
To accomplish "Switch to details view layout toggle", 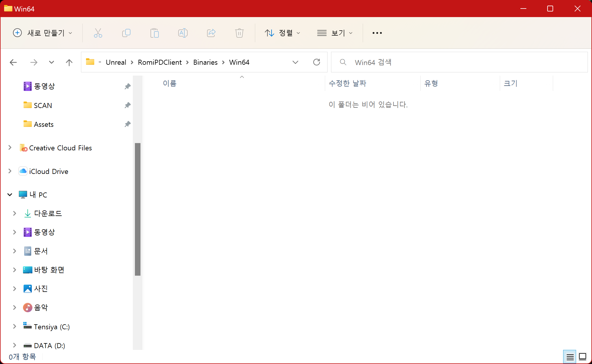I will pos(570,357).
